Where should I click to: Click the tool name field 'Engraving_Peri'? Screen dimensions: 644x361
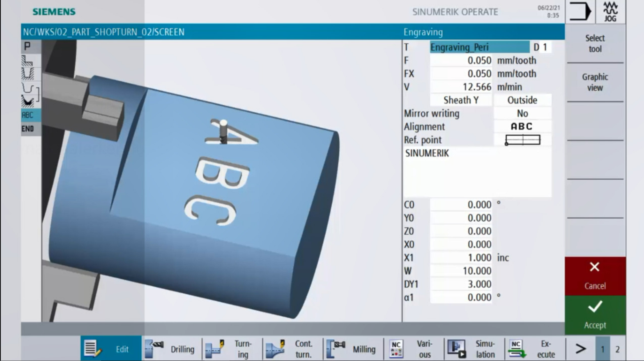click(480, 47)
